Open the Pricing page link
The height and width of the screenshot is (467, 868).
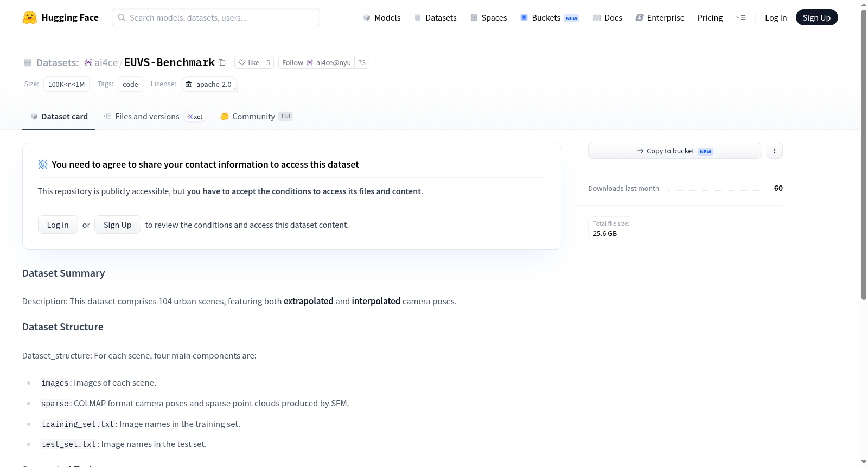(710, 17)
